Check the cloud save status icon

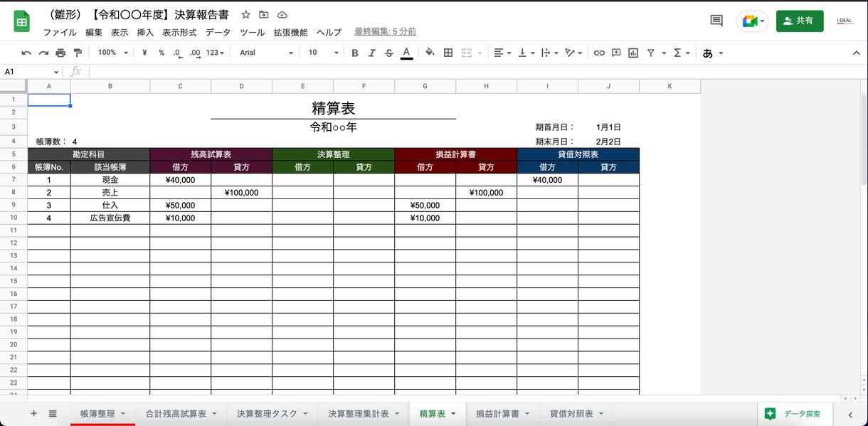point(282,14)
